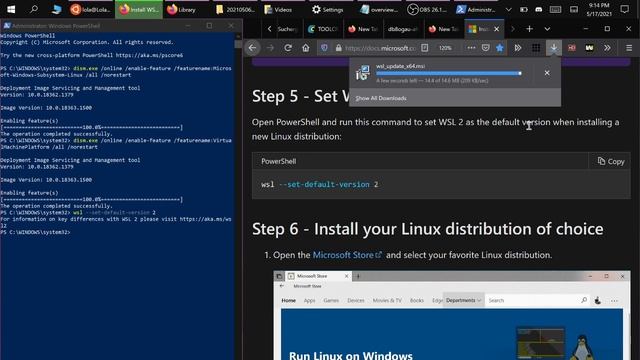List all tabs dropdown chevron
Screen dimensions: 640x360
547,29
